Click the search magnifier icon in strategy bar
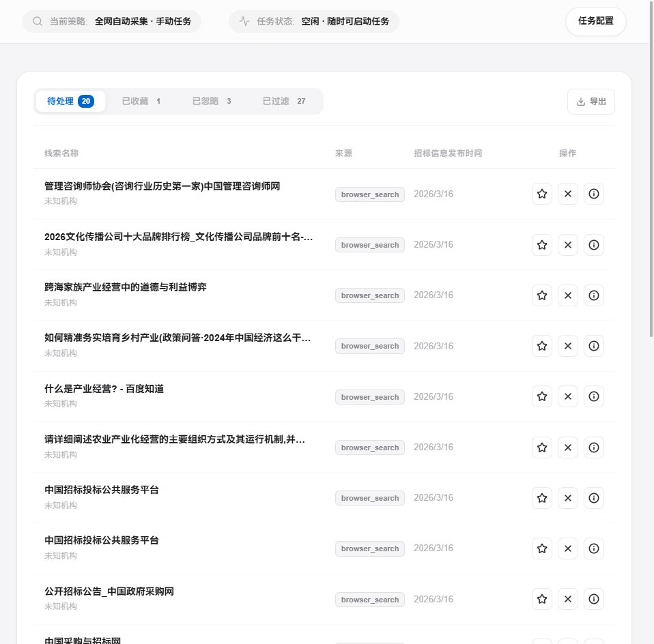Viewport: 654px width, 644px height. coord(38,21)
